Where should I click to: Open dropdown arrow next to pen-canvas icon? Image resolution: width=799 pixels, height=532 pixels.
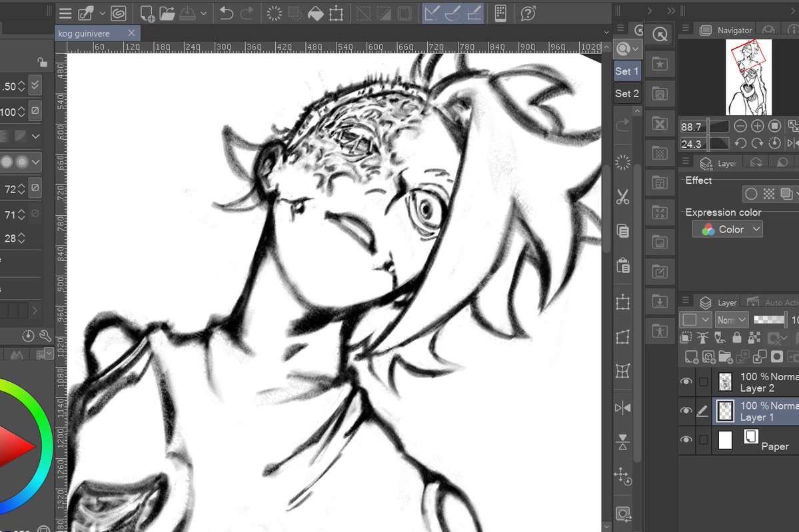pos(102,14)
